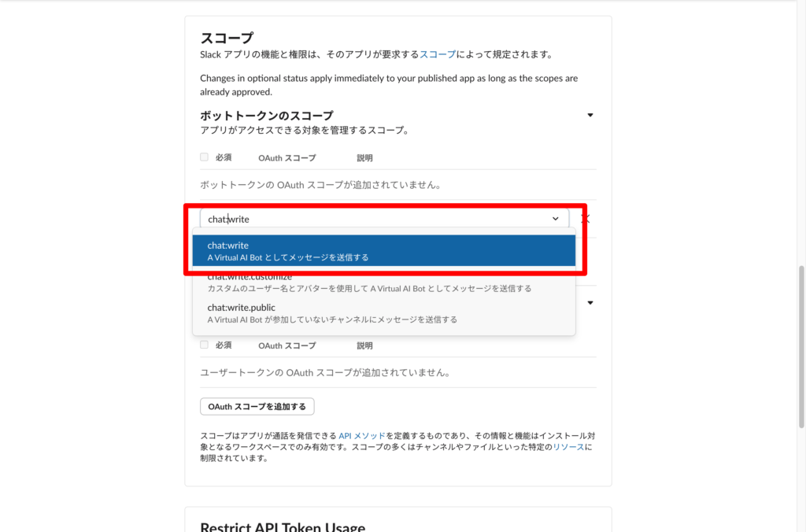806x532 pixels.
Task: Collapse the user token scopes section triangle
Action: click(x=590, y=303)
